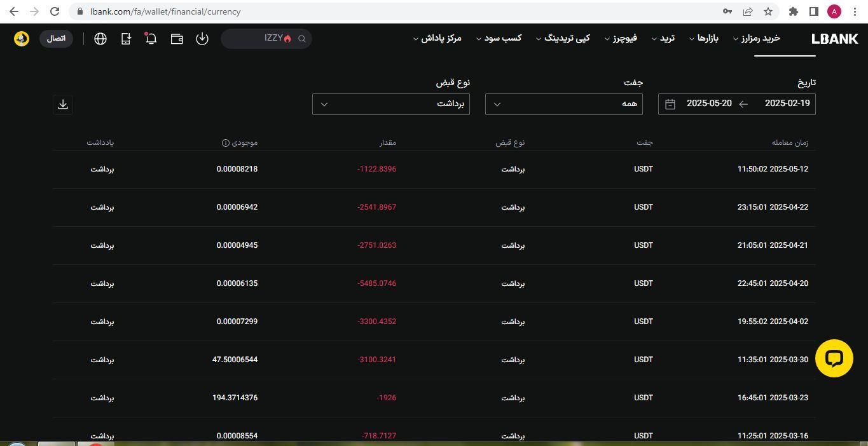Click the browser address bar URL
Screen dimensions: 868x446
click(165, 11)
